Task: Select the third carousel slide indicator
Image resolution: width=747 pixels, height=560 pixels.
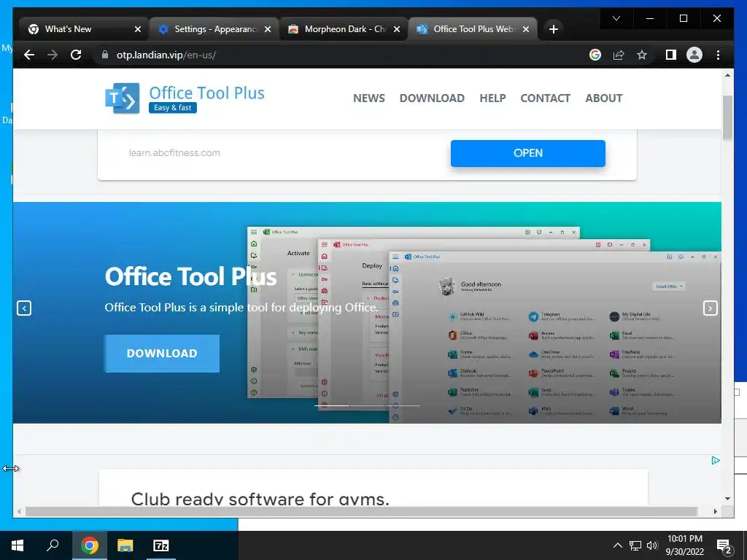Action: point(402,405)
